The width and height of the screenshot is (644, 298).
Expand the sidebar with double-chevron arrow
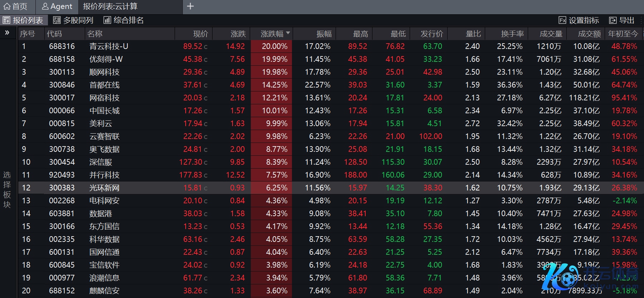(x=7, y=33)
